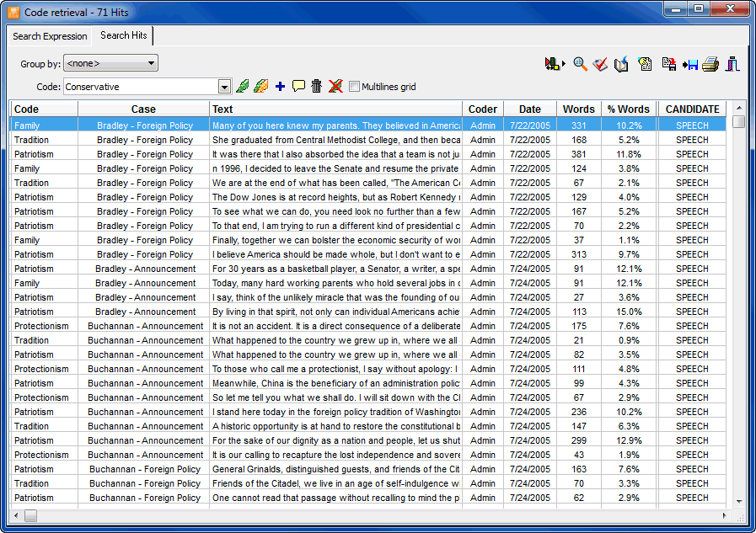This screenshot has width=756, height=533.
Task: Click the document with yellow hand icon
Action: (x=644, y=63)
